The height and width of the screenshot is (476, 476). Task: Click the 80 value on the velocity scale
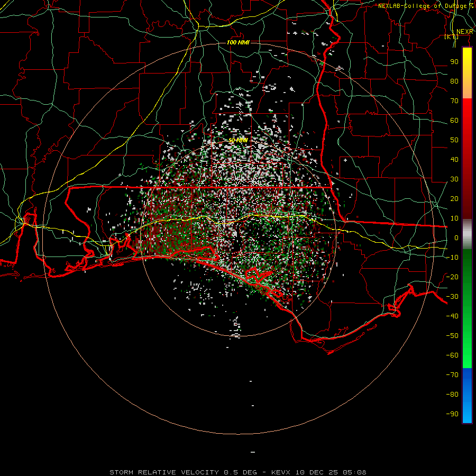point(454,81)
